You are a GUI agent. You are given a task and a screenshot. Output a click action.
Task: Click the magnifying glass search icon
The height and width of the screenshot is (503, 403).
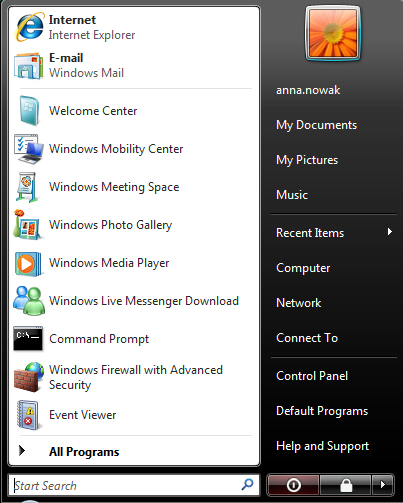tap(247, 485)
